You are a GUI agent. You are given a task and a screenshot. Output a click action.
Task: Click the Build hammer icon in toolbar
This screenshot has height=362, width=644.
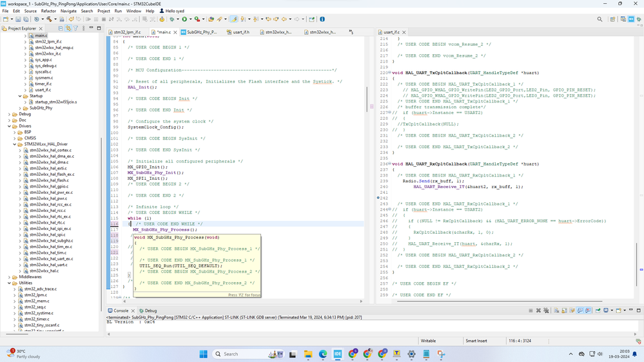49,19
